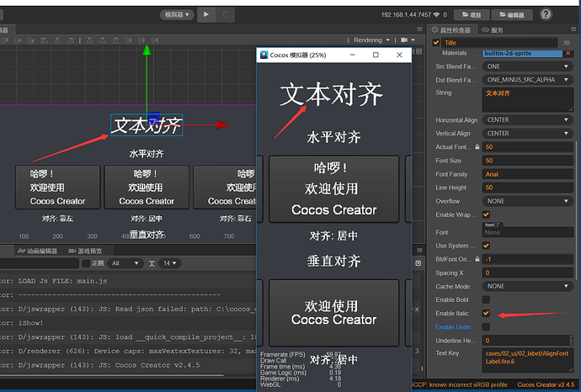Toggle the Title node active checkbox
Image resolution: width=581 pixels, height=392 pixels.
click(x=436, y=43)
